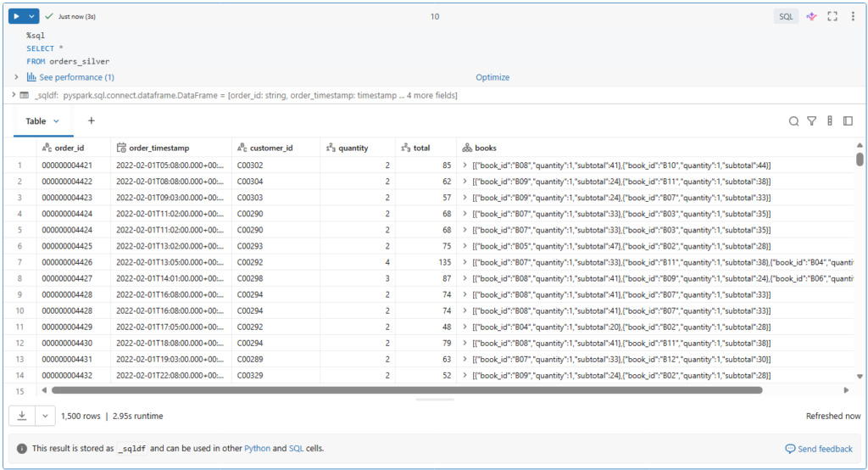Open the table filter icon
Image resolution: width=868 pixels, height=470 pixels.
811,121
